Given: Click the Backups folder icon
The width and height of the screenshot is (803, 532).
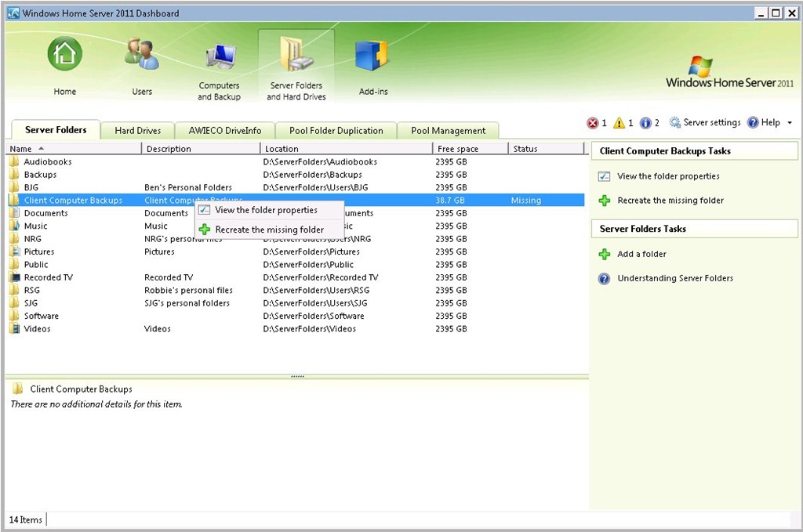Looking at the screenshot, I should pos(14,175).
